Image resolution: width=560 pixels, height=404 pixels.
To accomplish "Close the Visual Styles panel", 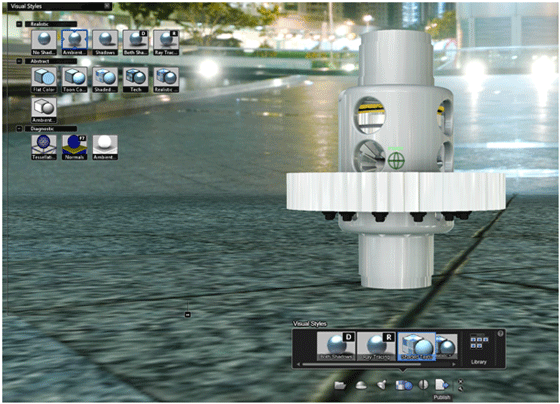I will click(107, 6).
